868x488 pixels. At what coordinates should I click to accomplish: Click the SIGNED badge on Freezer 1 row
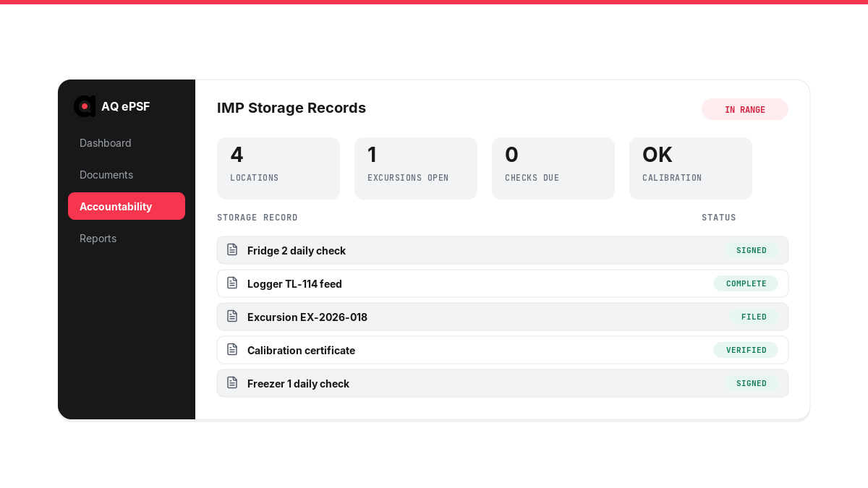coord(752,383)
